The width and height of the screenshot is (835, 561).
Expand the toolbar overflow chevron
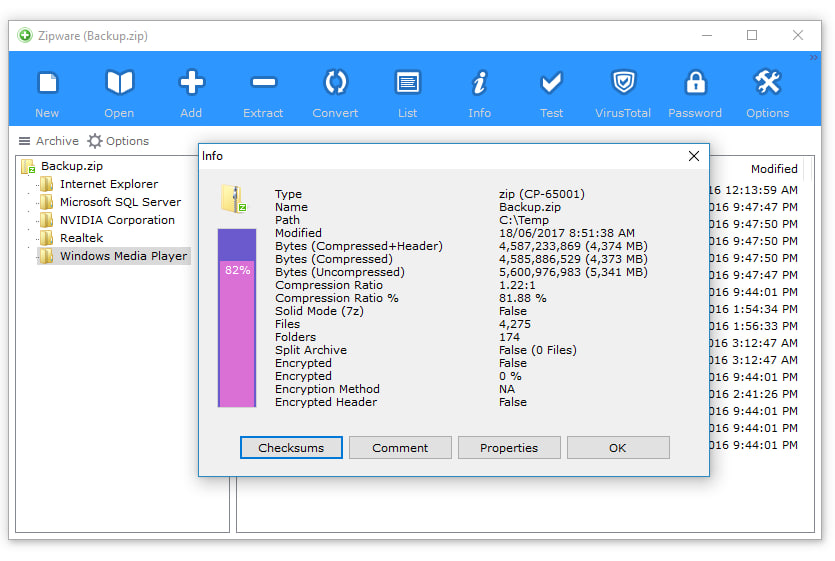(x=813, y=58)
